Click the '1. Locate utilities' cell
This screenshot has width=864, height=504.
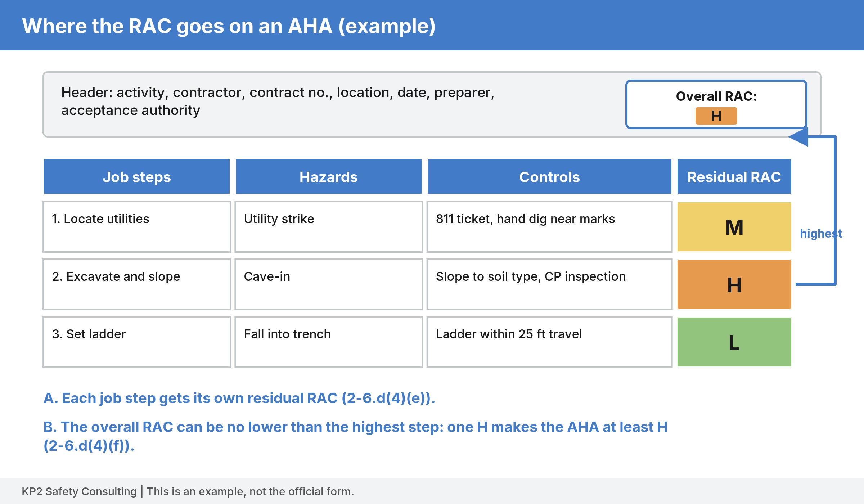pyautogui.click(x=137, y=227)
